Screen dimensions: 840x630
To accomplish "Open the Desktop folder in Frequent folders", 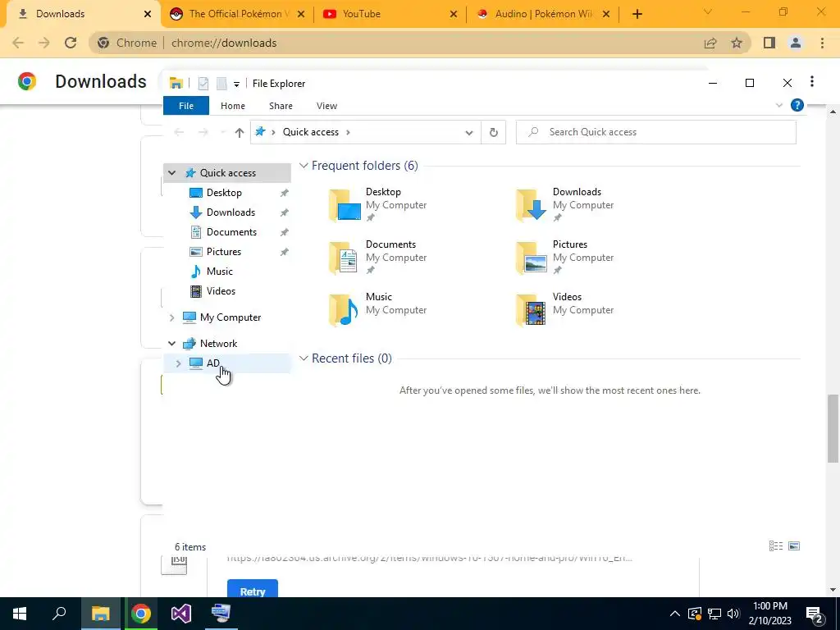I will pos(377,204).
